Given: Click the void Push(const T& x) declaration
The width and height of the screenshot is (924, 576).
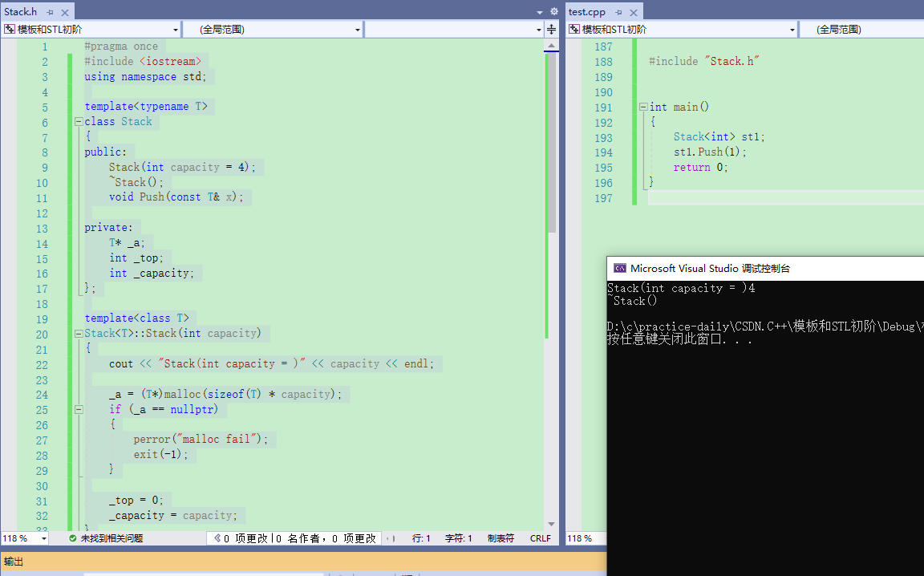Looking at the screenshot, I should tap(176, 197).
